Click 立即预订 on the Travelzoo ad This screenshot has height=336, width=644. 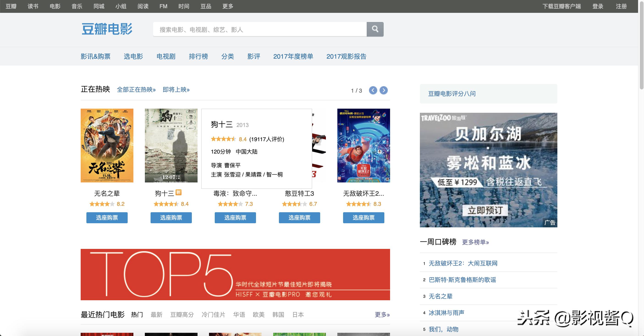coord(485,210)
